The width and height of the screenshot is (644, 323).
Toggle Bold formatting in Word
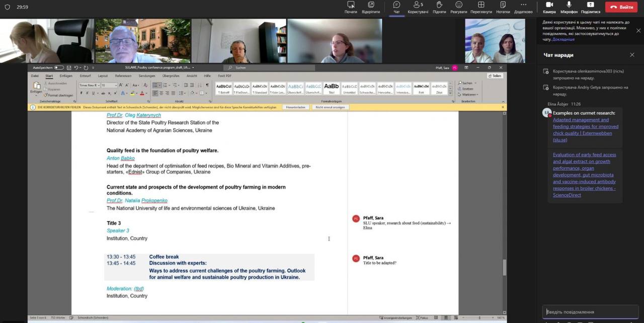click(81, 93)
